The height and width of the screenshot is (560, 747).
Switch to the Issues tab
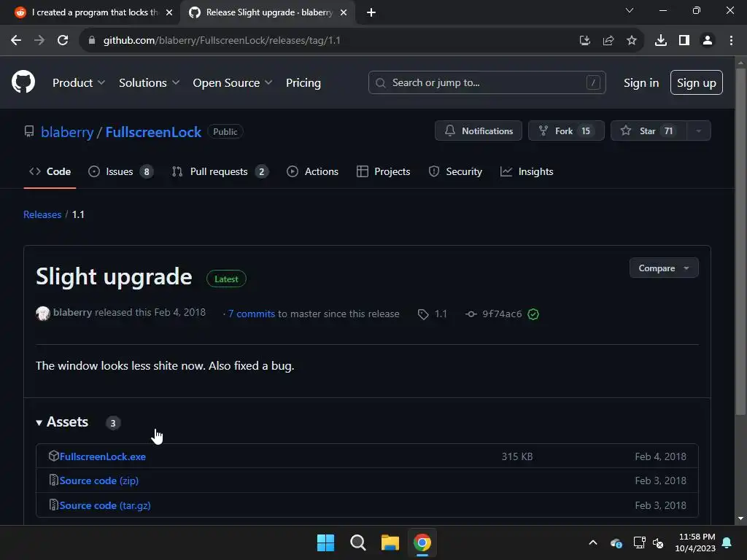(120, 171)
